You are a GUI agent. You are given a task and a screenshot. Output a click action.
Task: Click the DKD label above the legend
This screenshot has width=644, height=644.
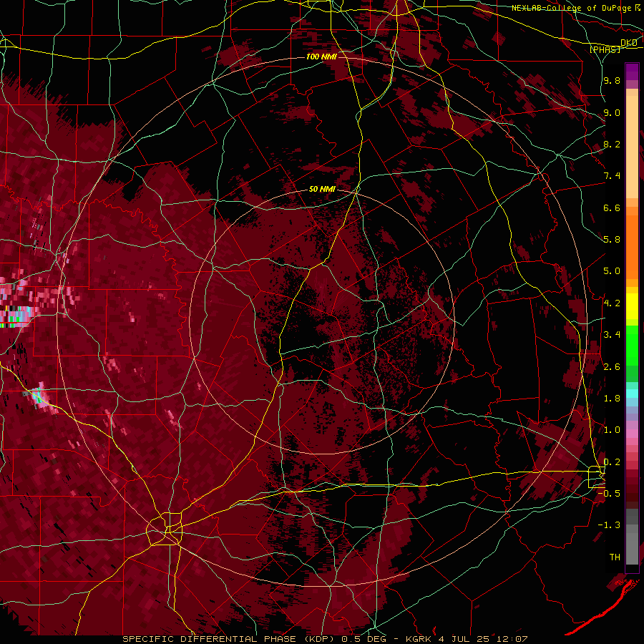[629, 43]
